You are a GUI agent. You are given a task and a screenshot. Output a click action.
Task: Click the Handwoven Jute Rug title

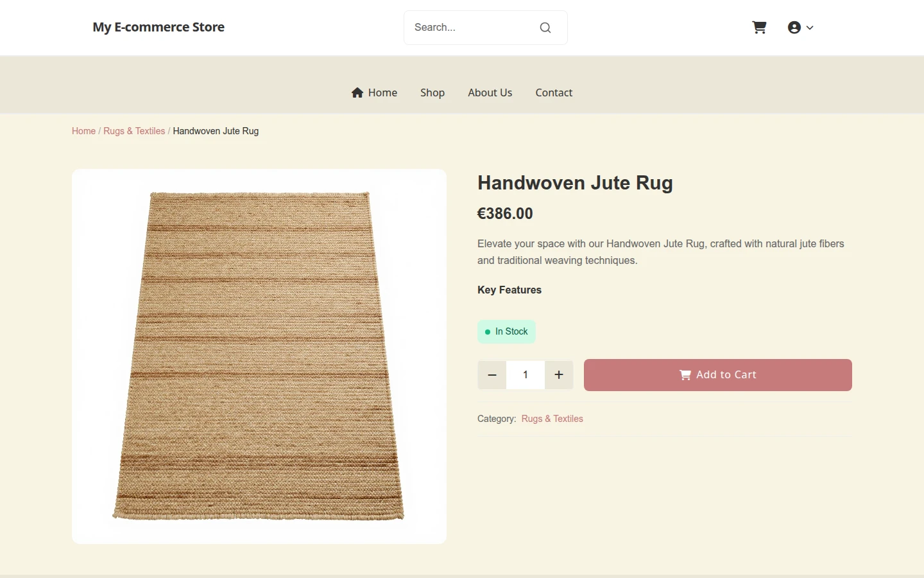(575, 183)
